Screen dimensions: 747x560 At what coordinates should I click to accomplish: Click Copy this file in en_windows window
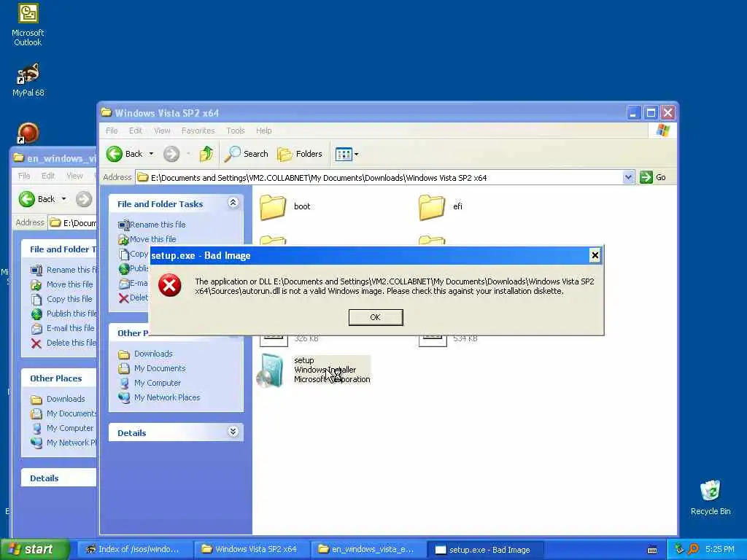click(61, 299)
